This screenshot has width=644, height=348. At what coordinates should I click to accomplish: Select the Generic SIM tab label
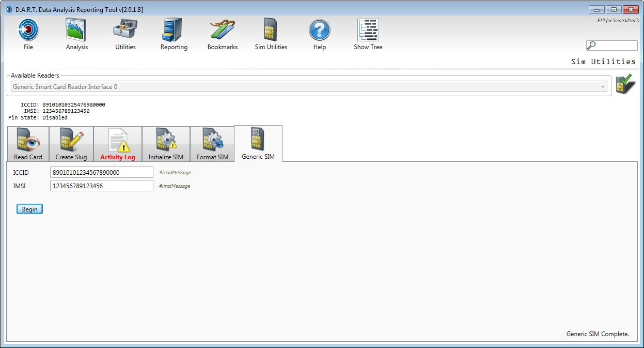point(258,156)
